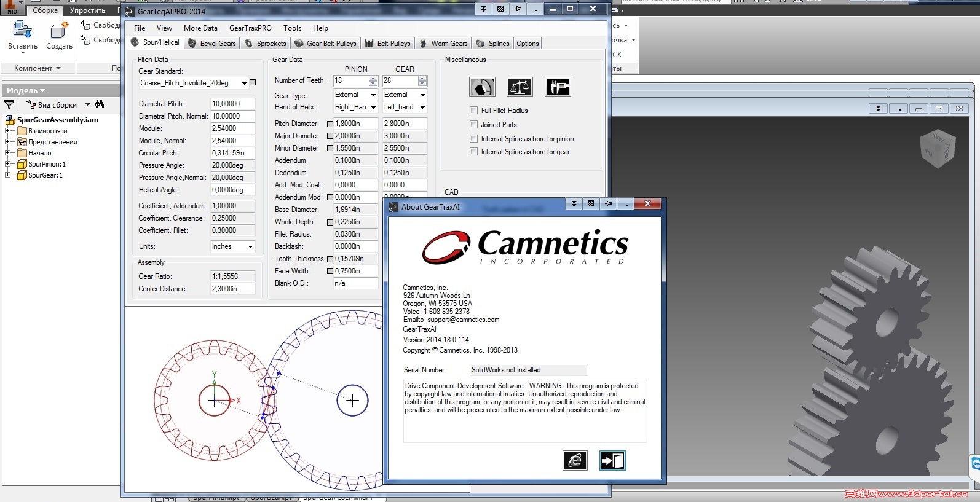Increase pinion Number of Teeth stepper
This screenshot has width=980, height=502.
pos(373,78)
